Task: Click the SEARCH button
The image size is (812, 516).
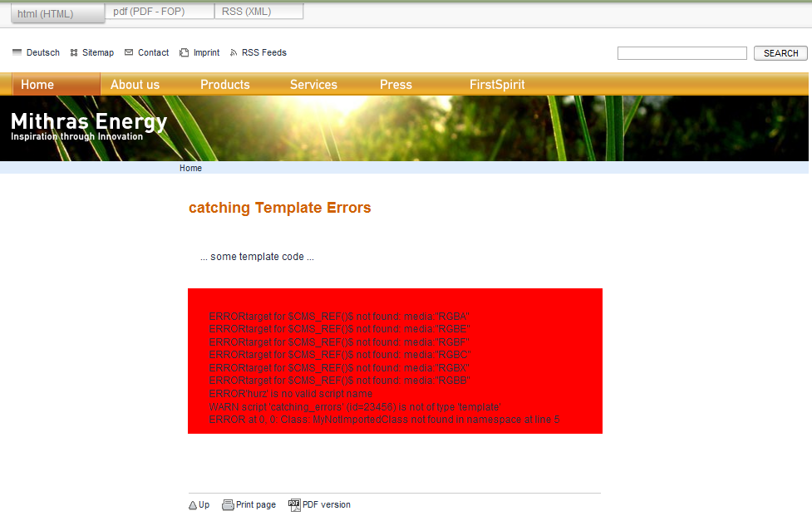Action: click(780, 53)
